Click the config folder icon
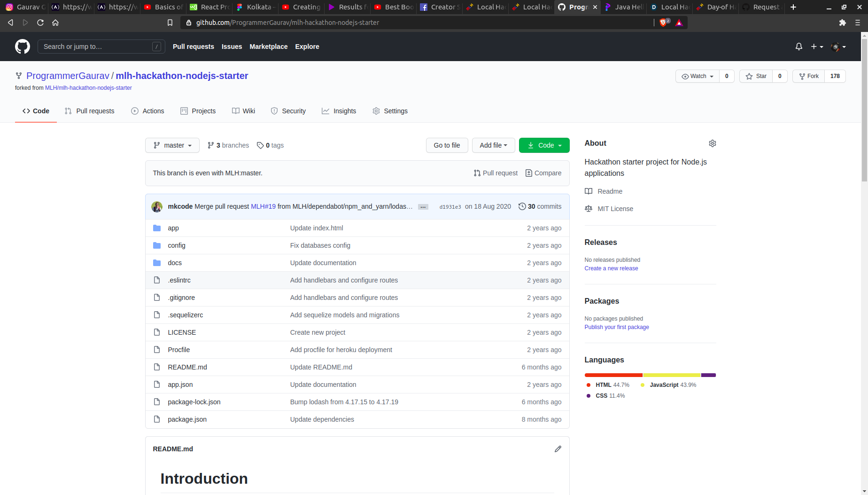Image resolution: width=868 pixels, height=495 pixels. pyautogui.click(x=157, y=245)
